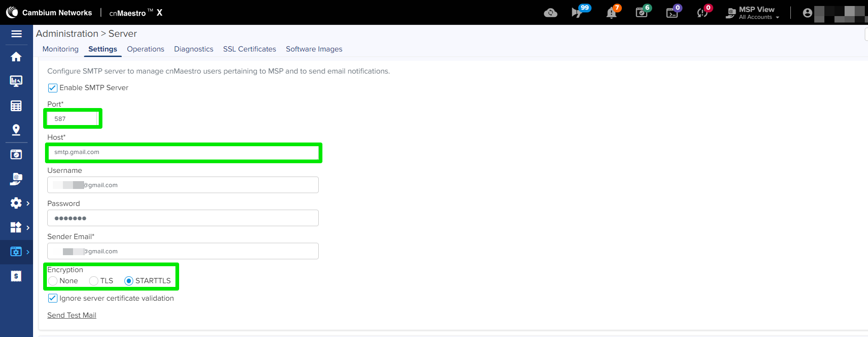Select None encryption radio button
This screenshot has width=868, height=337.
tap(53, 281)
